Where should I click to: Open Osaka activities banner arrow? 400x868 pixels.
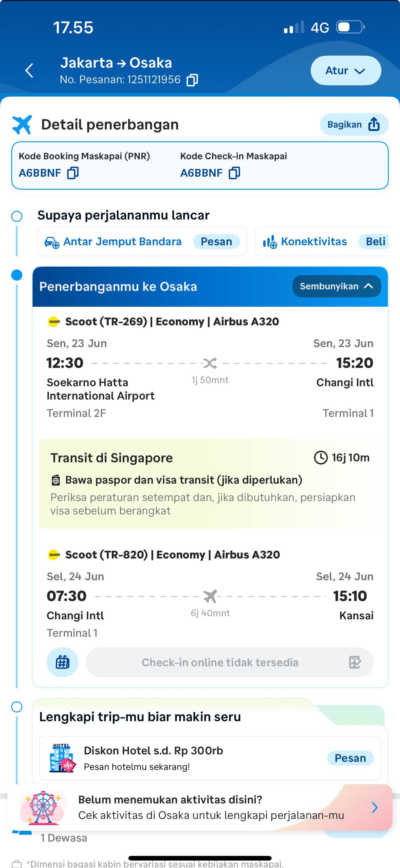click(x=374, y=807)
